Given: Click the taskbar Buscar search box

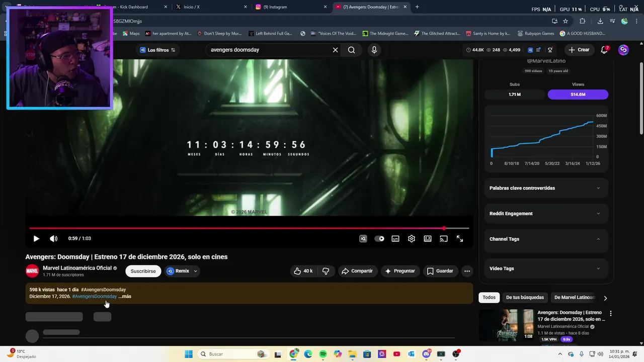Looking at the screenshot, I should [234, 354].
